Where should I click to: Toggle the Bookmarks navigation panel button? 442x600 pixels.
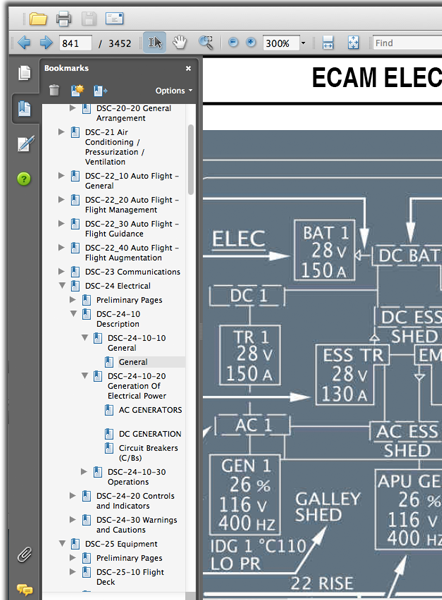coord(24,109)
